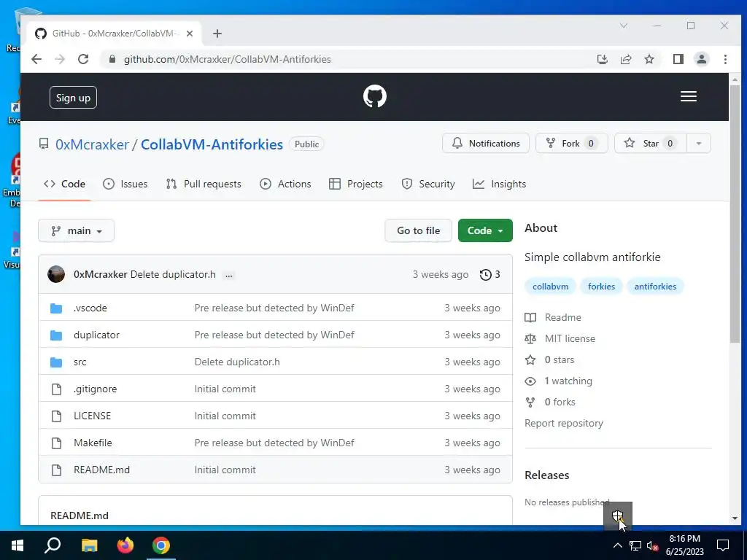The image size is (747, 560).
Task: Open the Delete duplicator.h latest commit message
Action: coord(173,275)
